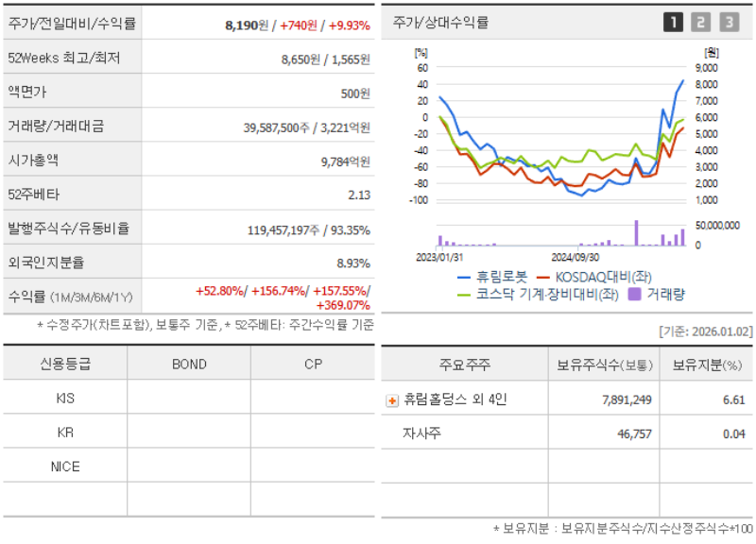Viewport: 756px width, 544px height.
Task: Click the 2024/09/30 chart date label
Action: click(x=575, y=258)
